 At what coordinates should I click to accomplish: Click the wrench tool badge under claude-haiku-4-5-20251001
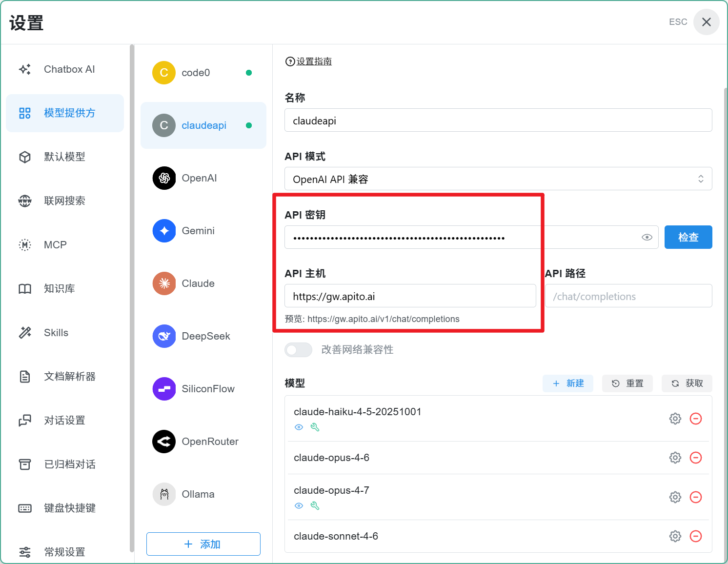pyautogui.click(x=315, y=427)
